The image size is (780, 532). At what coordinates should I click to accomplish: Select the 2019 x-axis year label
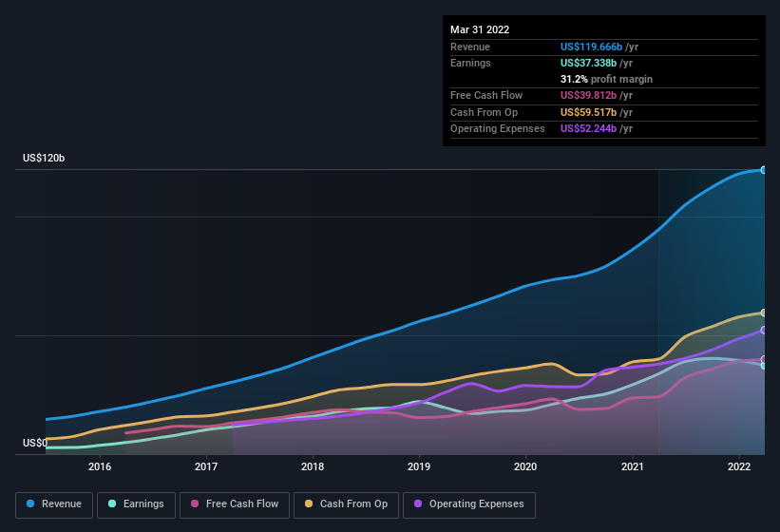(420, 466)
